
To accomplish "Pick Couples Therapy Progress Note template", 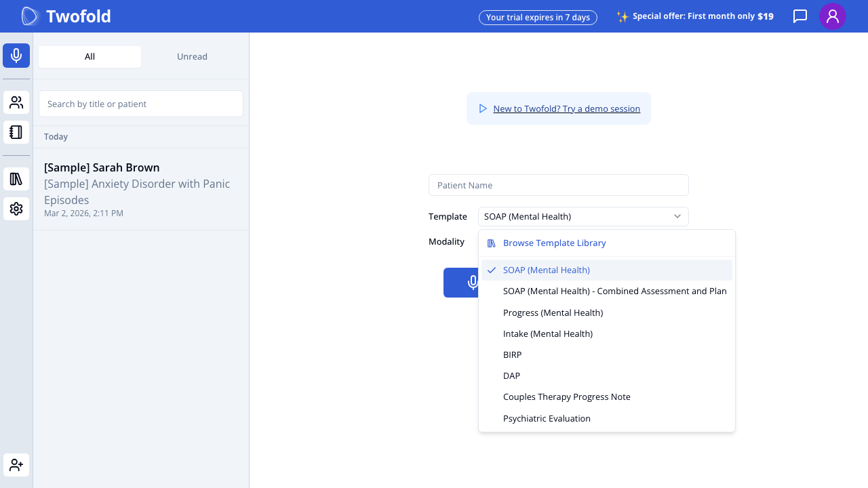I will (x=566, y=396).
